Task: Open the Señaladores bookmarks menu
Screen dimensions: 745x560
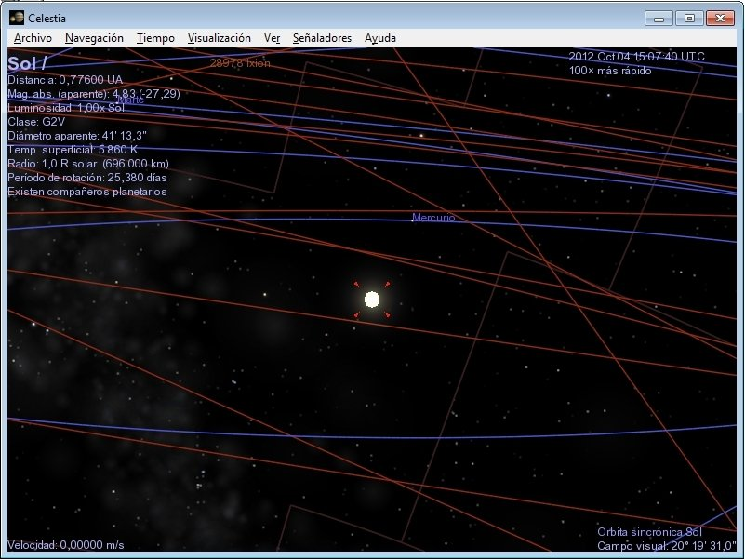Action: coord(322,38)
